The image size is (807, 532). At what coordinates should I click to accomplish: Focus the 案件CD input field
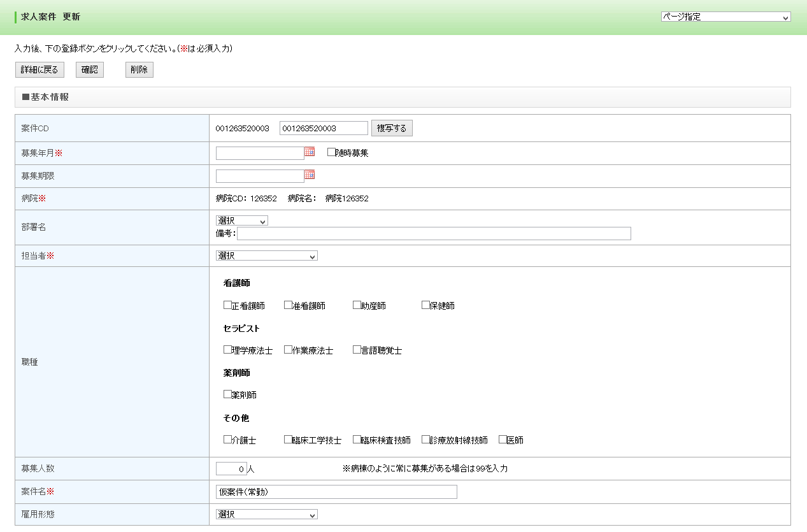pos(324,128)
